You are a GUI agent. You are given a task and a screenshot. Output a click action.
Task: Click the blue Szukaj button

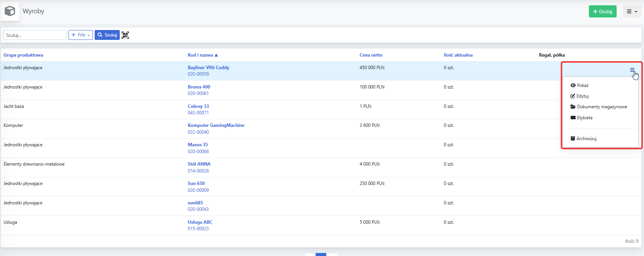point(107,35)
